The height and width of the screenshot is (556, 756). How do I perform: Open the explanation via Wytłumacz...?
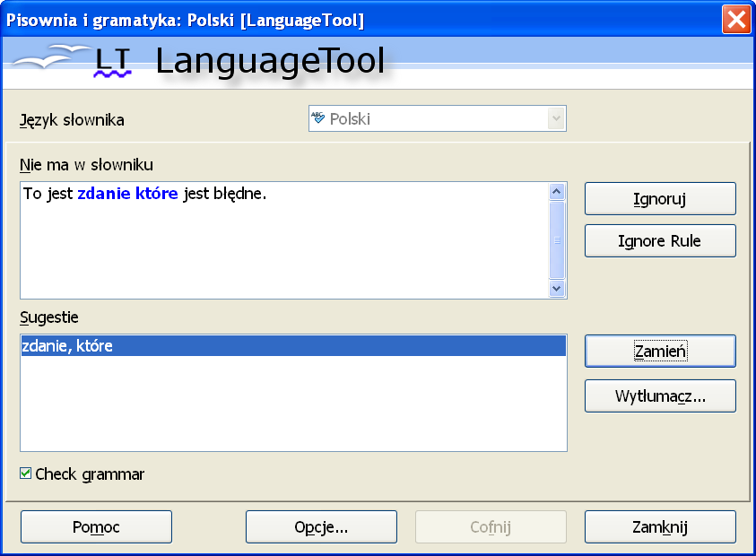660,395
